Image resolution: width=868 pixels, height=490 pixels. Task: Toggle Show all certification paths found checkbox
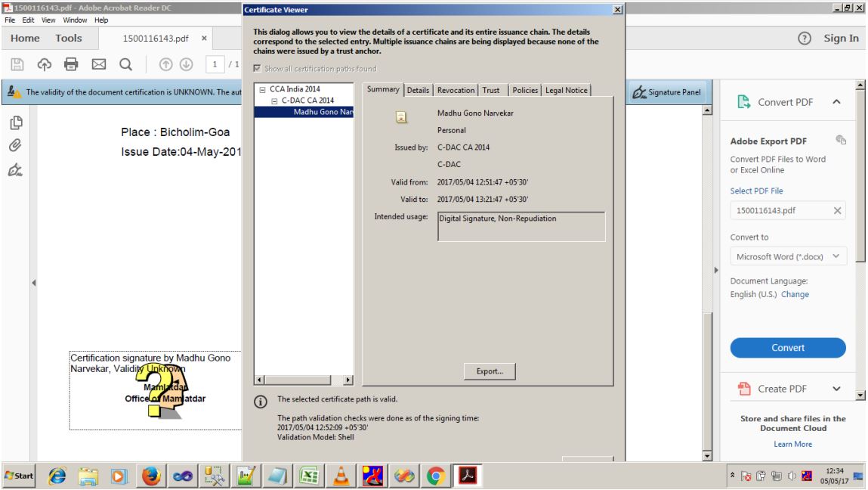257,68
